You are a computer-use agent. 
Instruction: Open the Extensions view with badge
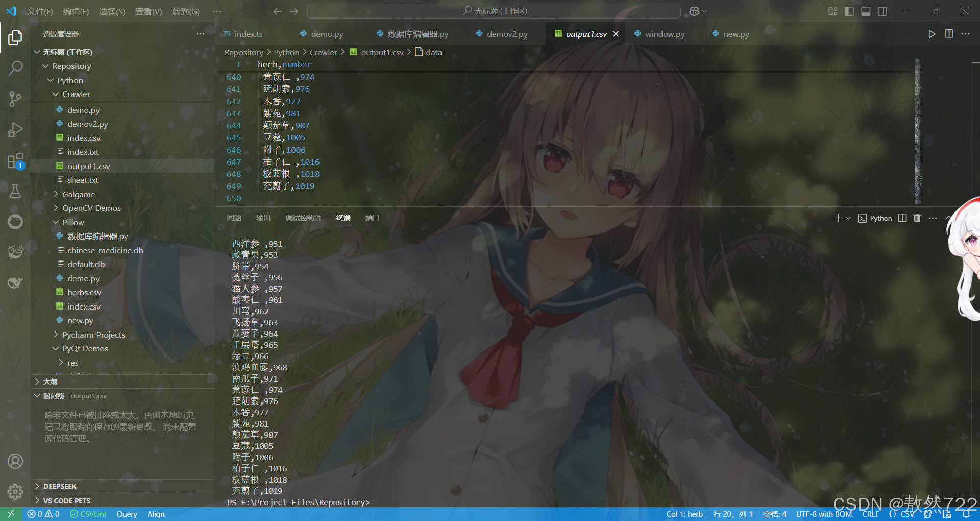click(15, 161)
